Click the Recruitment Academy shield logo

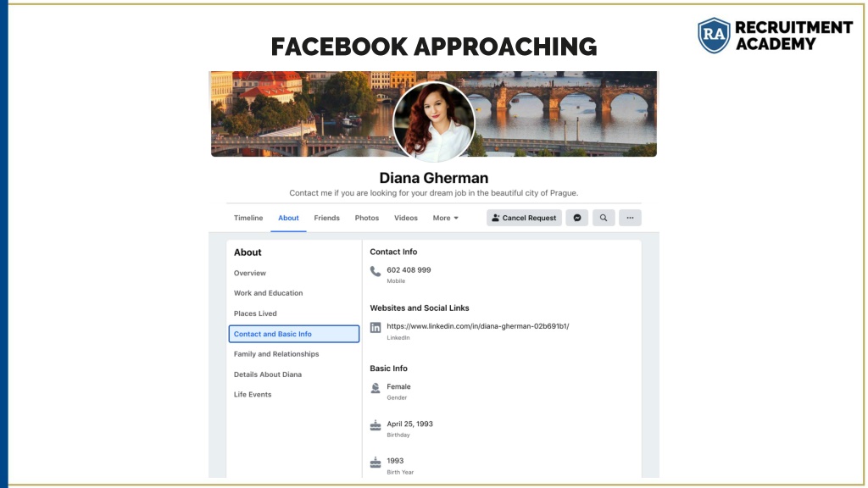(x=714, y=35)
